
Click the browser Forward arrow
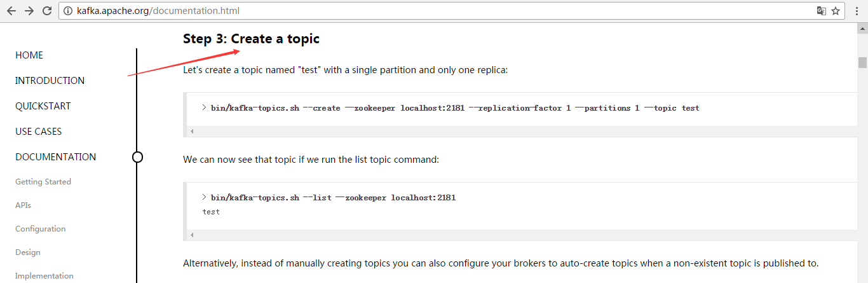click(x=29, y=11)
